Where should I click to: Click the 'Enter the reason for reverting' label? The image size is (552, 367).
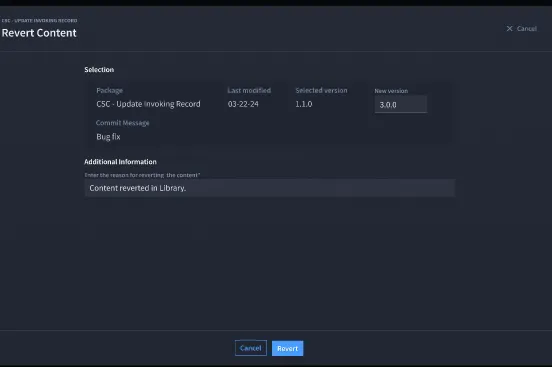[142, 175]
